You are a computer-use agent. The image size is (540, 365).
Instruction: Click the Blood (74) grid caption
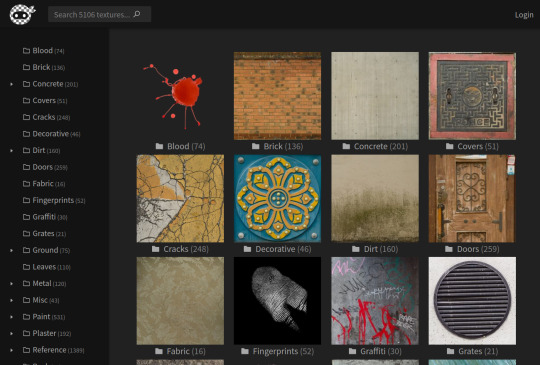point(180,146)
